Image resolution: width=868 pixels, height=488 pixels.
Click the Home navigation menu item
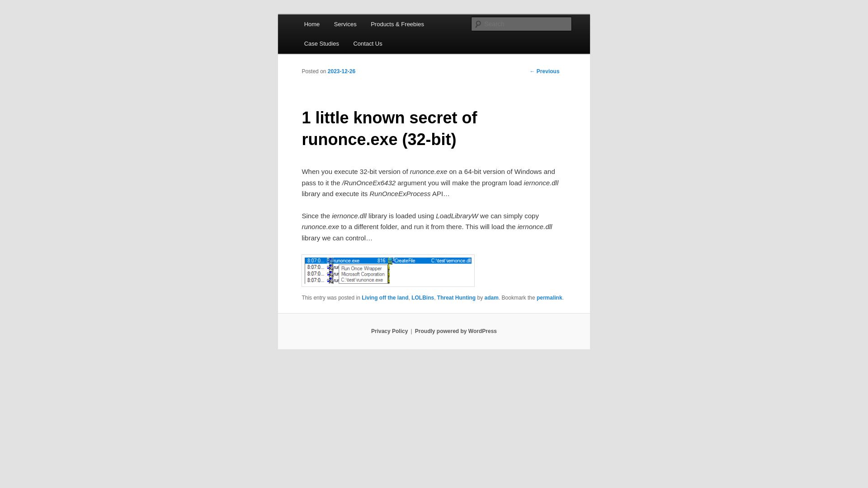tap(312, 24)
